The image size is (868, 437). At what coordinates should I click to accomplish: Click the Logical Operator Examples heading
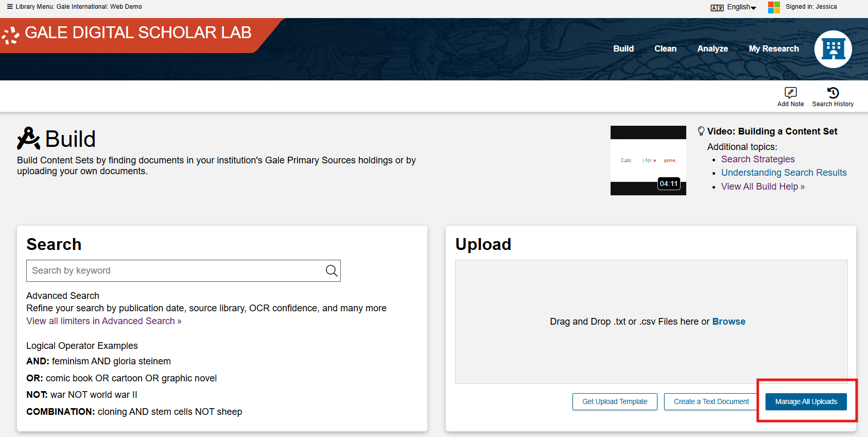pyautogui.click(x=82, y=346)
